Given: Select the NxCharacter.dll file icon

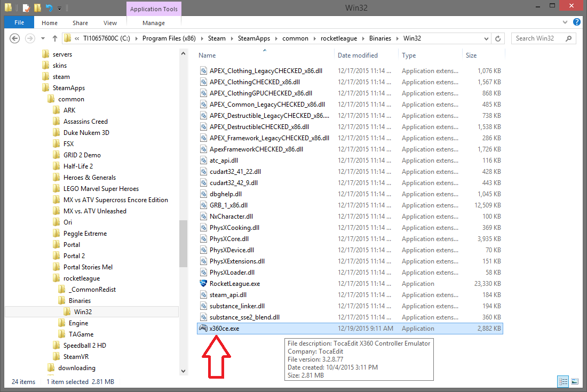Looking at the screenshot, I should pos(203,216).
